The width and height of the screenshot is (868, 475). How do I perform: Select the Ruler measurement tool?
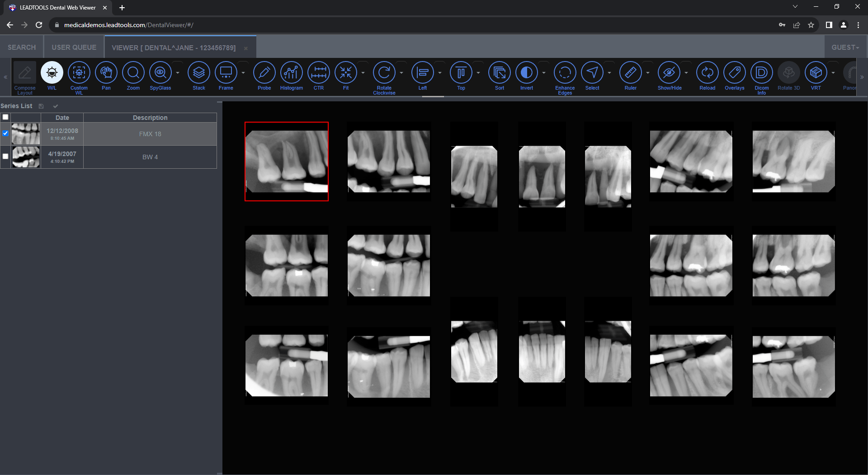[x=630, y=73]
